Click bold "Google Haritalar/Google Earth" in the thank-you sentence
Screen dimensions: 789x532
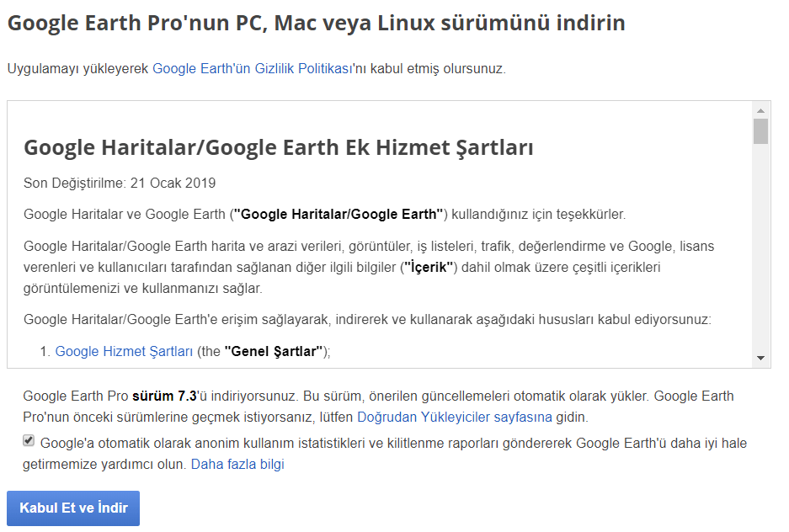coord(338,214)
